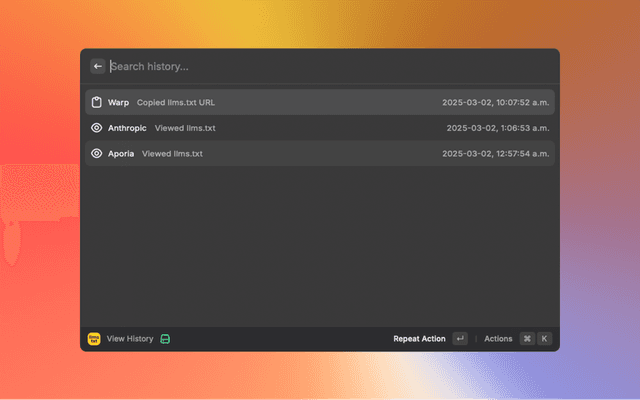Click the yellow llms.txt extension icon
The width and height of the screenshot is (640, 400).
[x=94, y=339]
